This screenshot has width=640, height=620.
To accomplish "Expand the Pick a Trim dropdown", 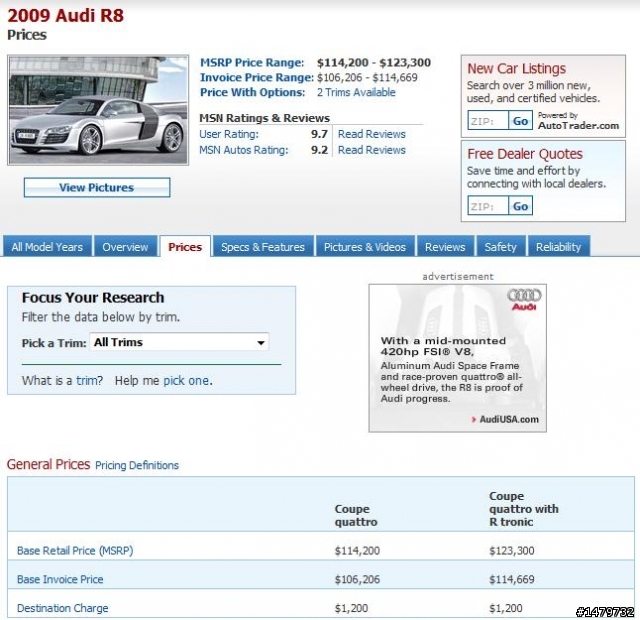I will pos(180,342).
